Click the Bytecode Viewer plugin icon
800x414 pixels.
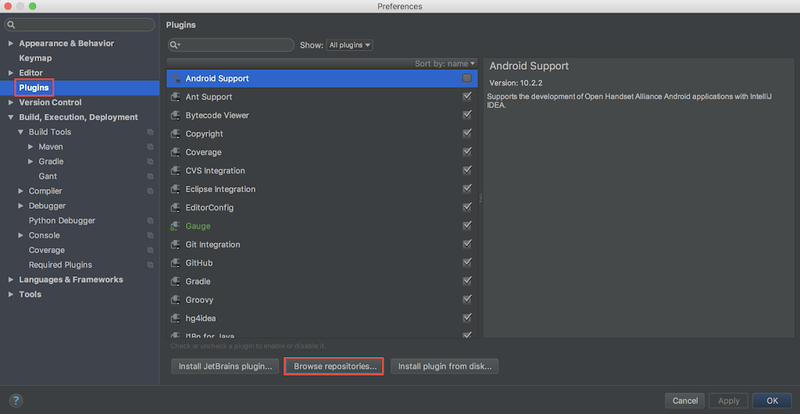(176, 116)
